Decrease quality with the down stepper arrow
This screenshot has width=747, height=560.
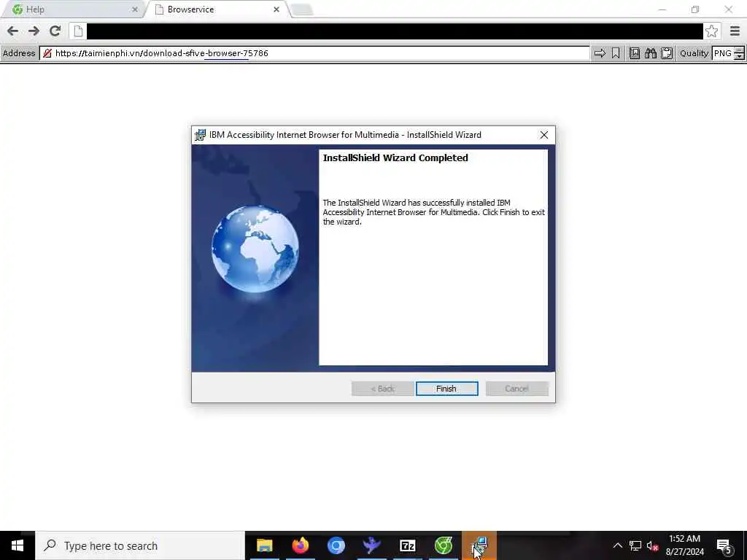[x=740, y=57]
